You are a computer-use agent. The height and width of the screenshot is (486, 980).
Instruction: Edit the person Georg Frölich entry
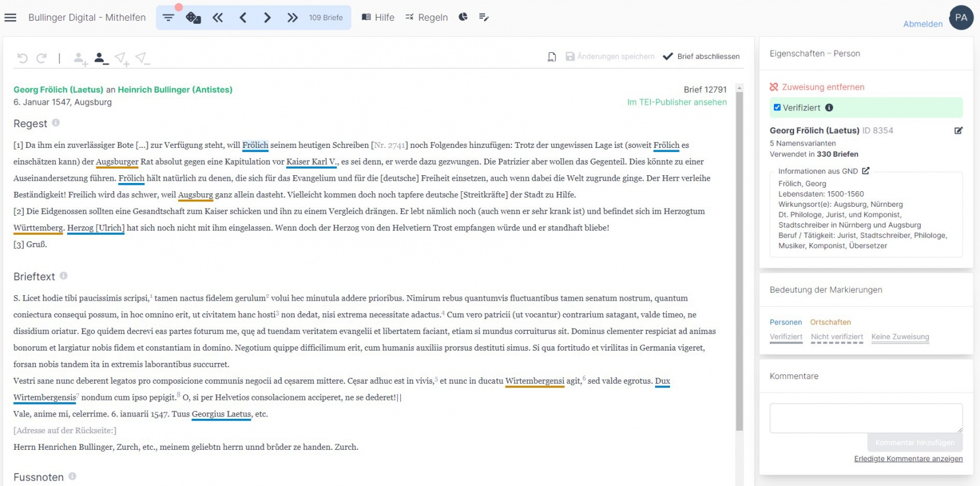pos(958,131)
